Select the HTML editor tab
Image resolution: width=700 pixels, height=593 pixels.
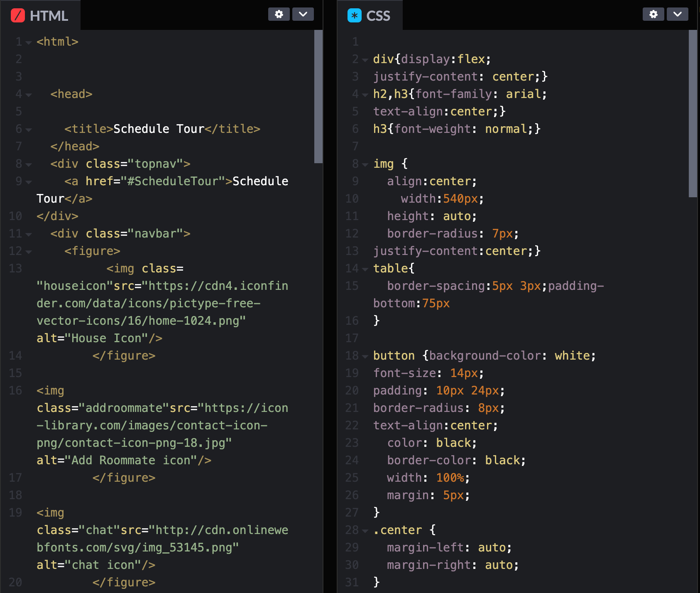[x=41, y=15]
